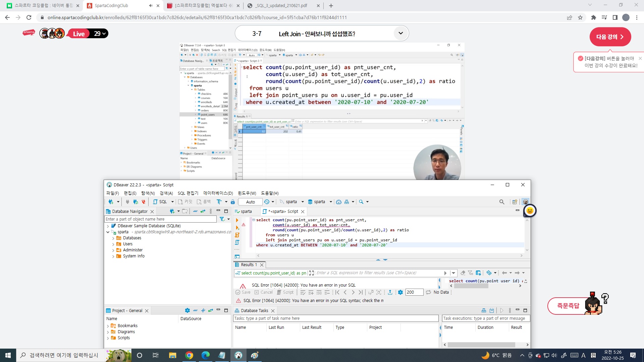Screen dimensions: 644x362
Task: Open Chrome extensions puzzle icon
Action: coord(594,17)
